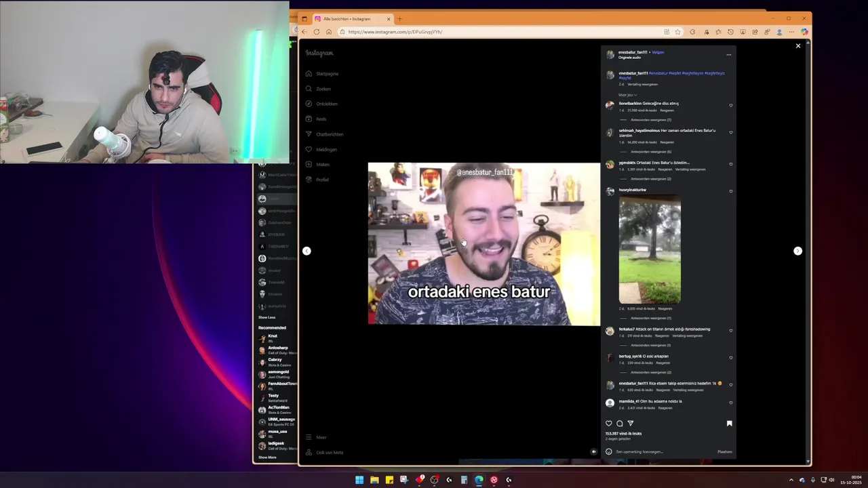
Task: Open asmongold channel in Twitch sidebar
Action: pyautogui.click(x=277, y=373)
